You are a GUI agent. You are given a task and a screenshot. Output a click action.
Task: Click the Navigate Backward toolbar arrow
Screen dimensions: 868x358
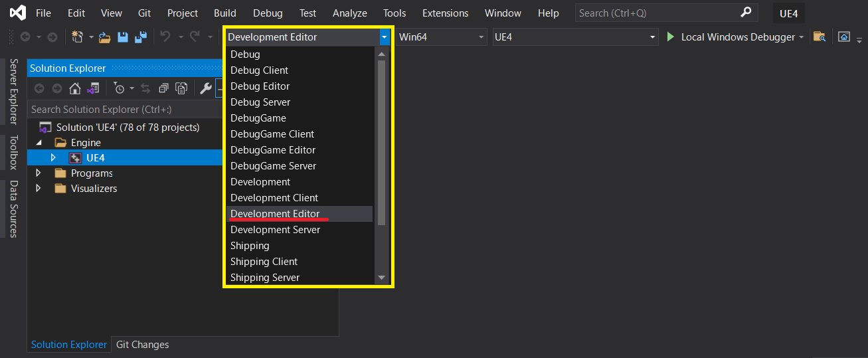pyautogui.click(x=25, y=37)
